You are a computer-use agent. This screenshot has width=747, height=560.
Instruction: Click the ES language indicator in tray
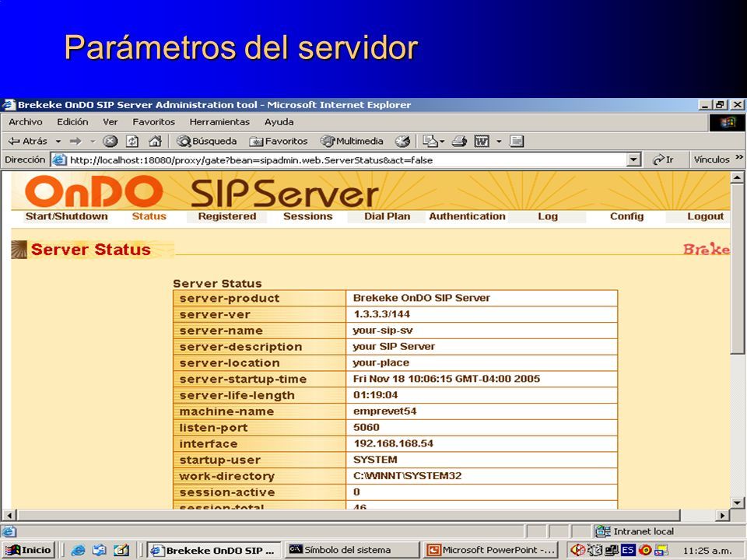click(628, 551)
